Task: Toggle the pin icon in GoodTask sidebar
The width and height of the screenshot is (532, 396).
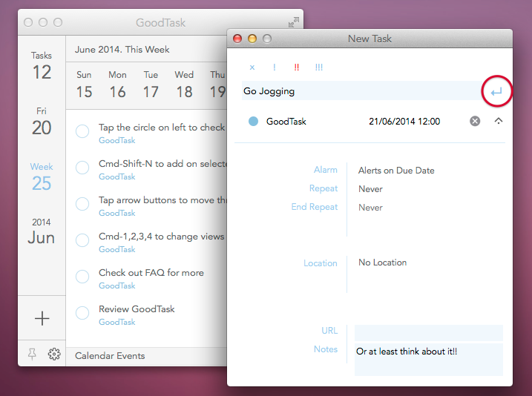Action: [32, 354]
